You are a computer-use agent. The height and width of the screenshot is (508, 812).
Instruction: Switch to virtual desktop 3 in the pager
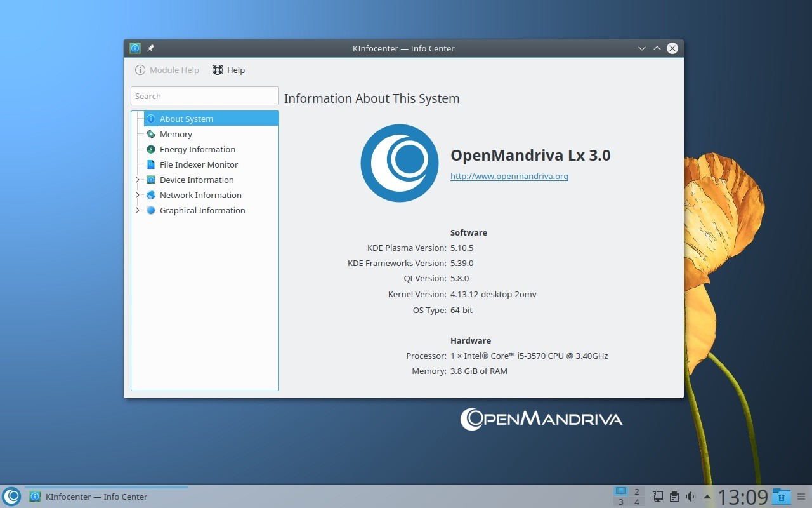pos(620,501)
